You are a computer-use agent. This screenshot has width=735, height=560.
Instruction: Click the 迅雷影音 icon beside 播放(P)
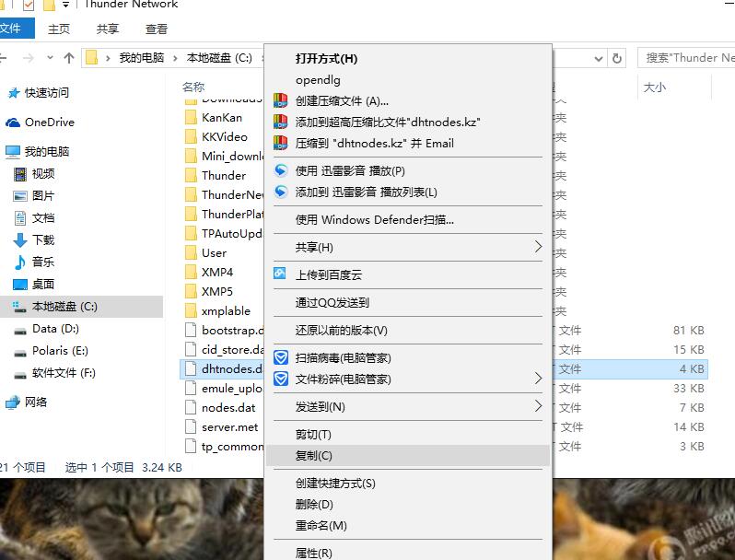281,170
